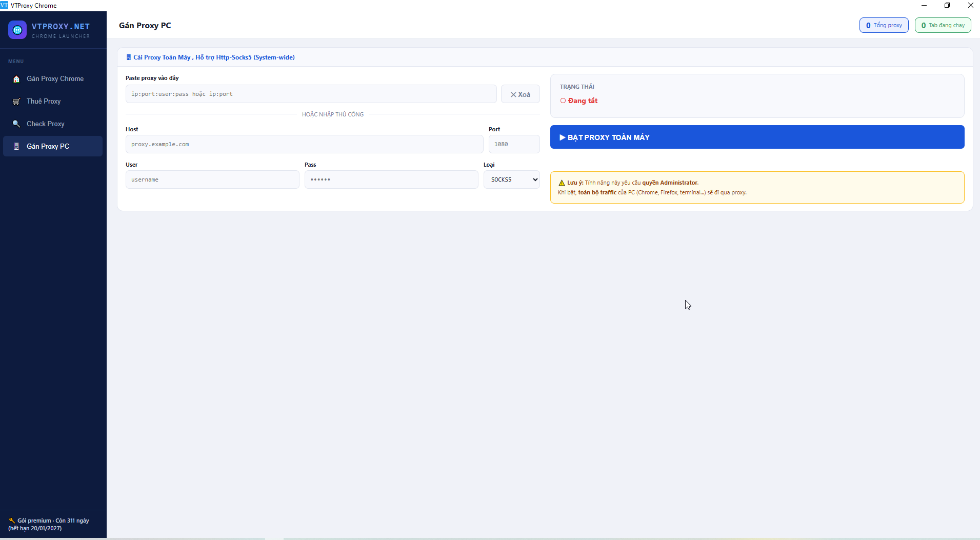View the Tổng proxy counter badge

(x=884, y=25)
